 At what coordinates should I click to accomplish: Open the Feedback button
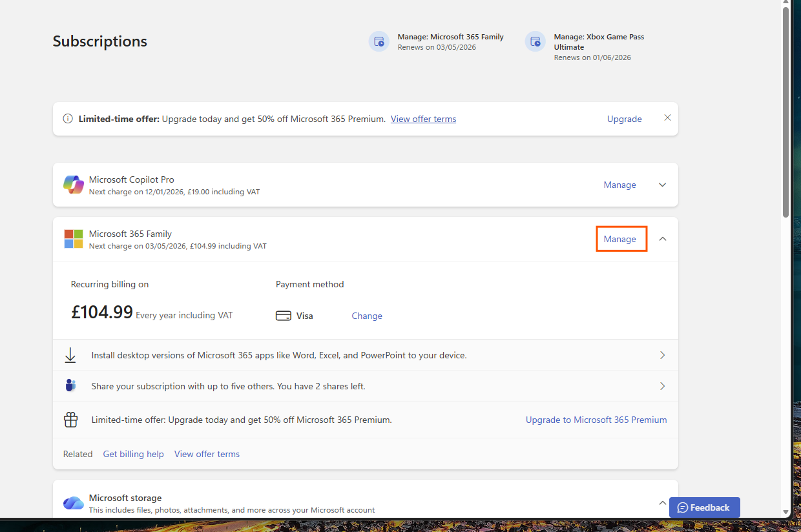point(705,507)
